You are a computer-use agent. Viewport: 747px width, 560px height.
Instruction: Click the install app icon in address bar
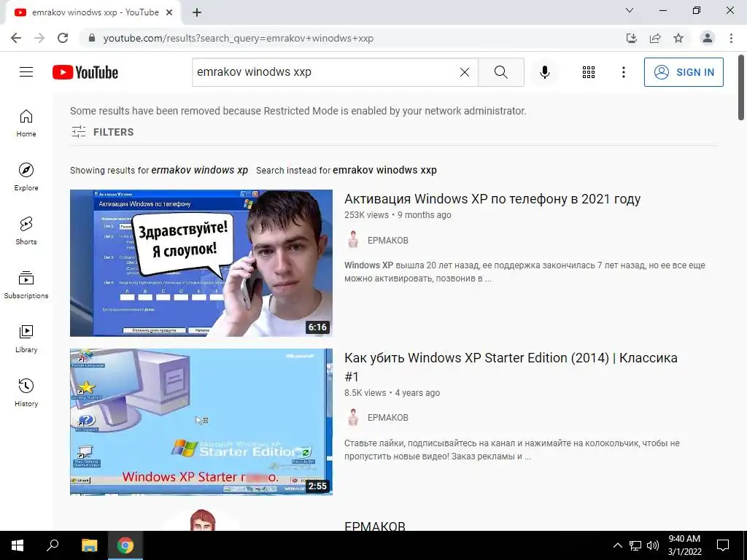click(632, 38)
